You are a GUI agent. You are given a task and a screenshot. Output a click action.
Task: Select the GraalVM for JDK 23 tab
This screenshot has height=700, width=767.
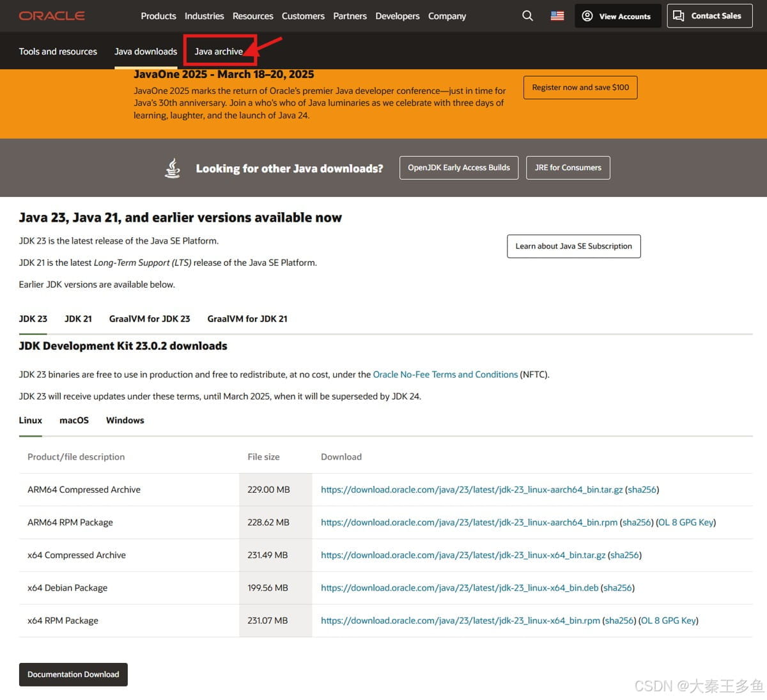(150, 319)
